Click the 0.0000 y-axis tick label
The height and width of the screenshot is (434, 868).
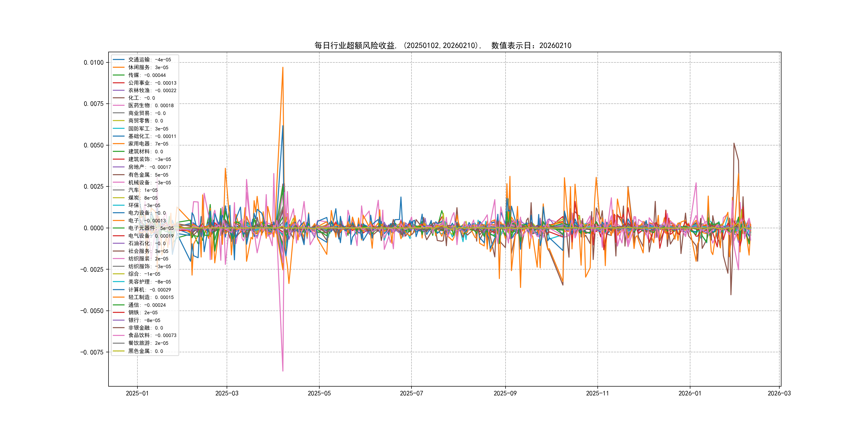point(94,228)
